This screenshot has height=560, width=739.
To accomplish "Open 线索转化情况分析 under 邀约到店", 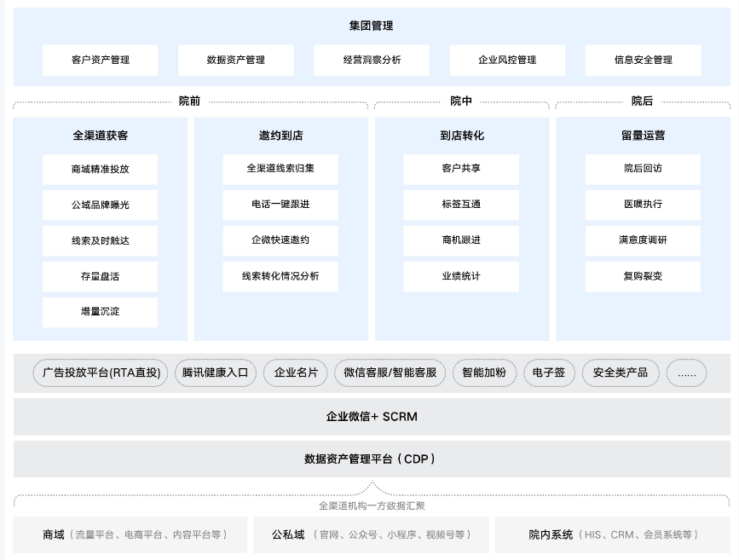I will tap(280, 276).
